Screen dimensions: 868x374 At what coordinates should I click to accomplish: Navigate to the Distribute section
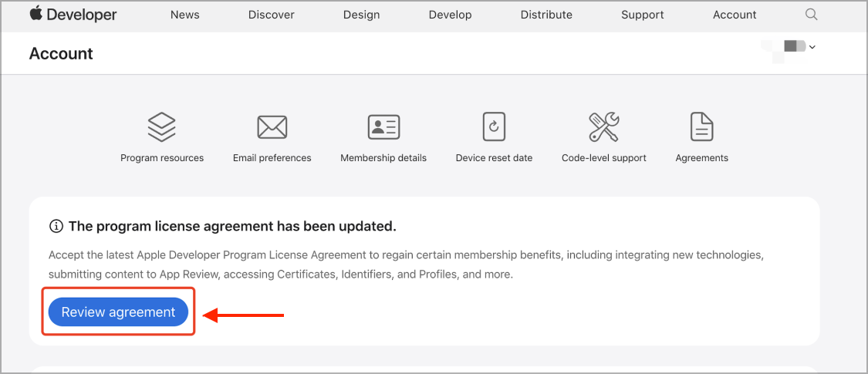(x=546, y=15)
